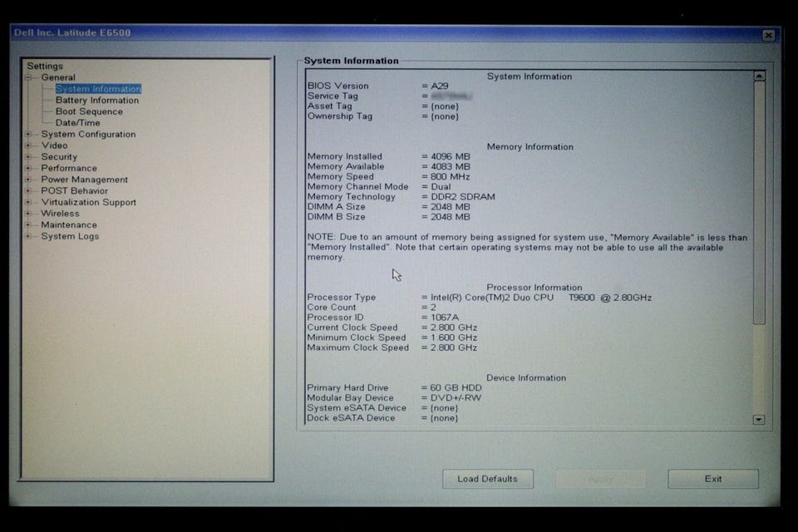
Task: Click the Memory Channel Mode value Dual
Action: coord(441,187)
